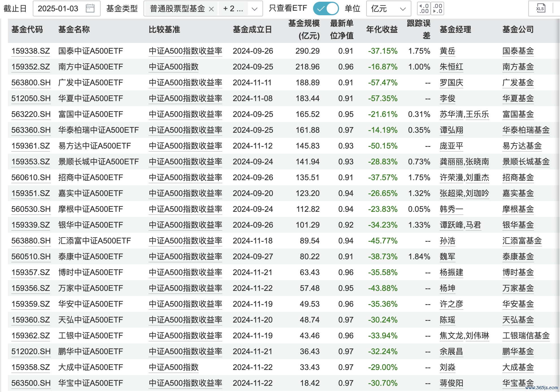This screenshot has width=560, height=392.
Task: Open the 单位 亿元 dropdown
Action: [x=388, y=9]
